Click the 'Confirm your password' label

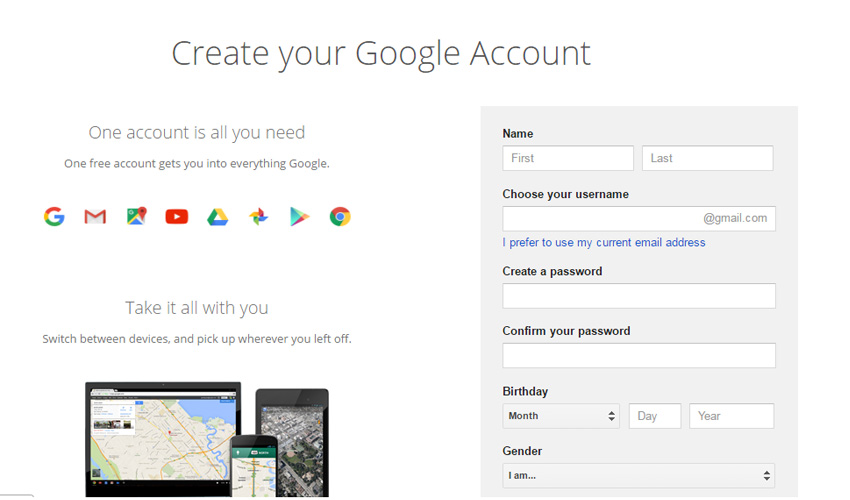566,331
